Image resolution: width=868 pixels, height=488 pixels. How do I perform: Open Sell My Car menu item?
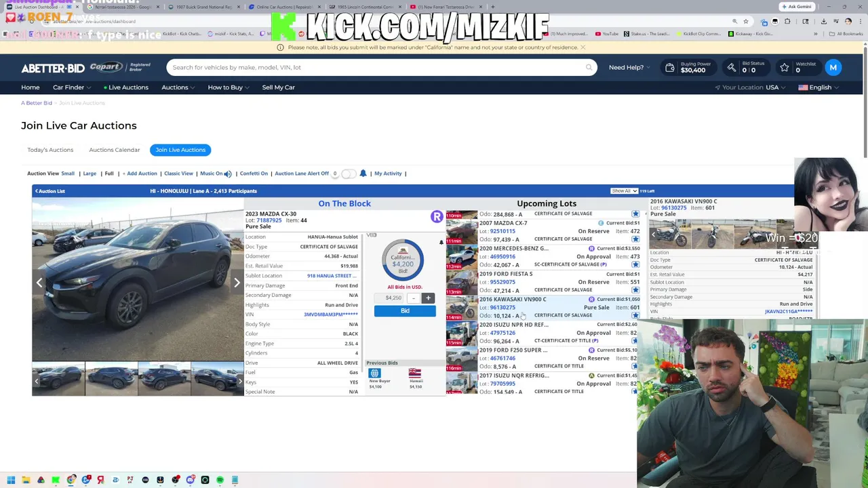click(278, 87)
